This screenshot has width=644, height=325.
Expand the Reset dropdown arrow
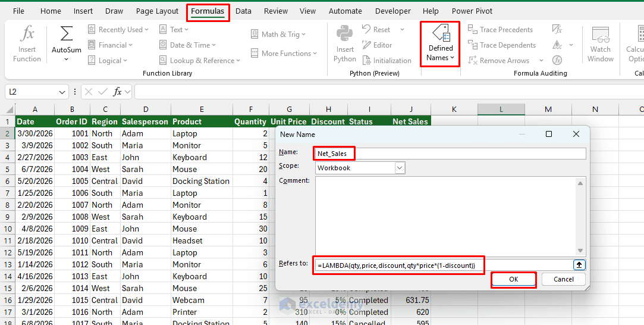click(402, 30)
